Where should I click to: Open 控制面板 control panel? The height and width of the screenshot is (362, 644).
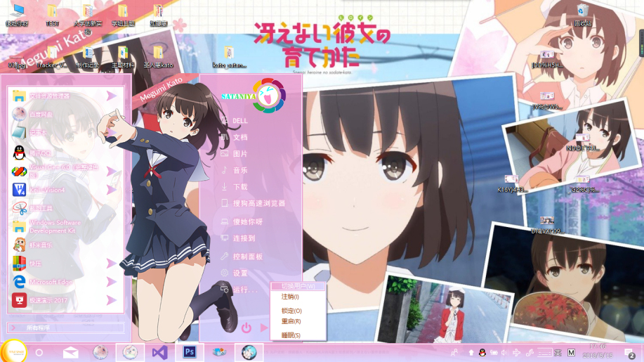tap(242, 257)
